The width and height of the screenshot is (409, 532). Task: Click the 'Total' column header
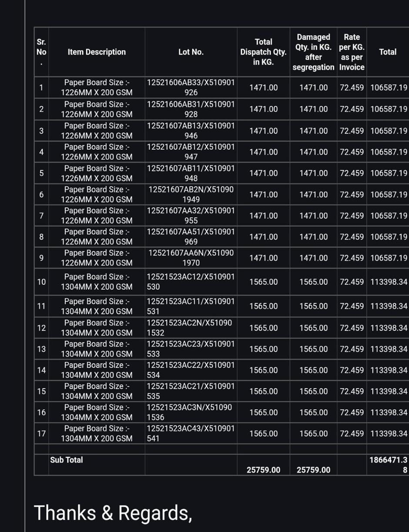pos(387,52)
